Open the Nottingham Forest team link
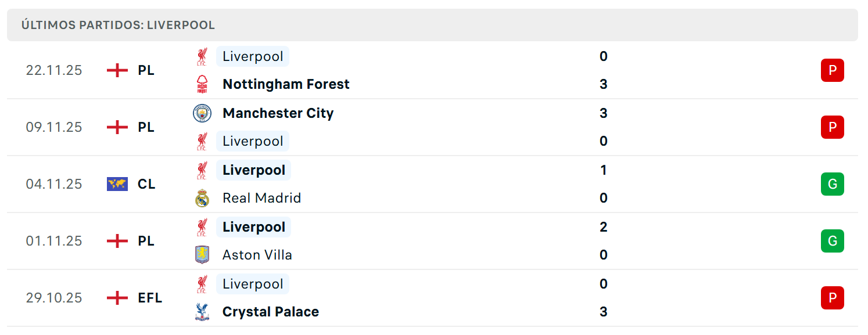This screenshot has width=868, height=335. pos(286,84)
